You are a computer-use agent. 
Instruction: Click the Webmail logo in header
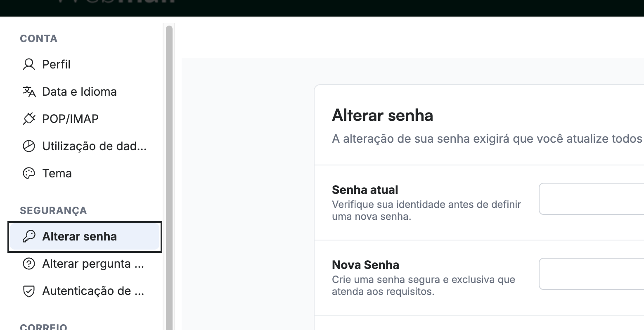click(116, 2)
